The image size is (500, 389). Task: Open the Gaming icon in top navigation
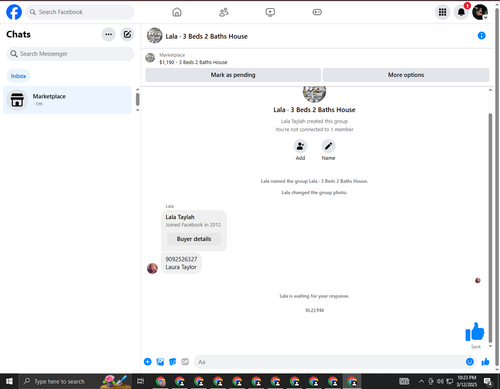[317, 12]
